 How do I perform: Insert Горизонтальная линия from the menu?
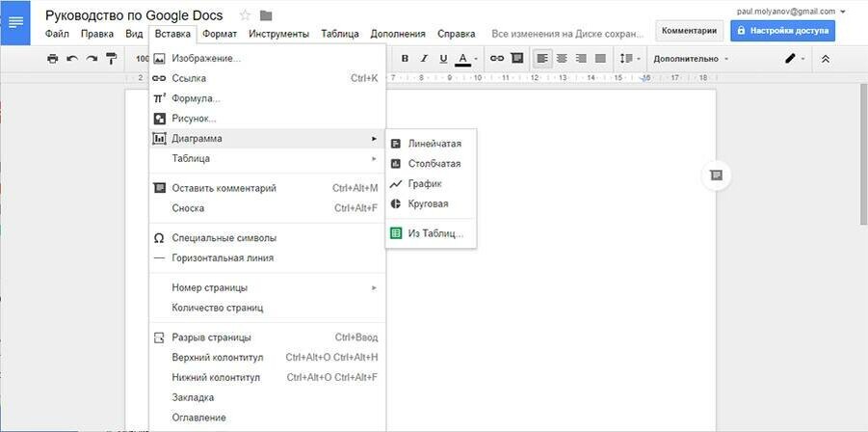[268, 258]
